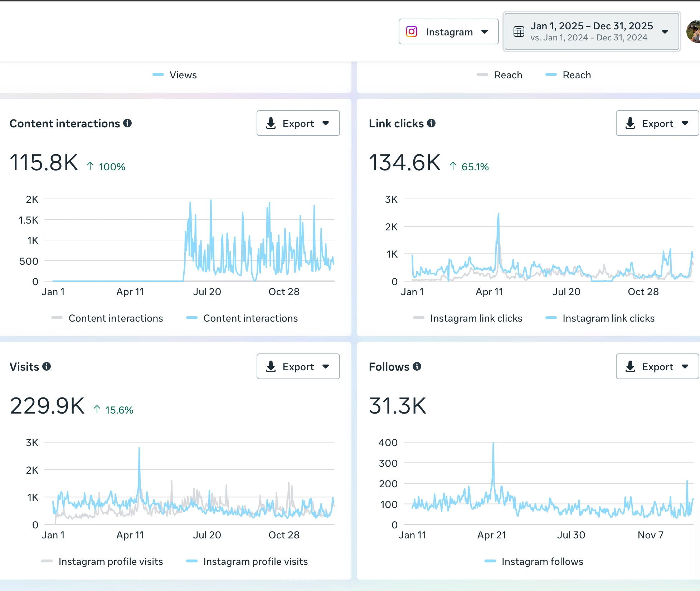Click the Follows info icon
The height and width of the screenshot is (591, 700).
pyautogui.click(x=417, y=367)
